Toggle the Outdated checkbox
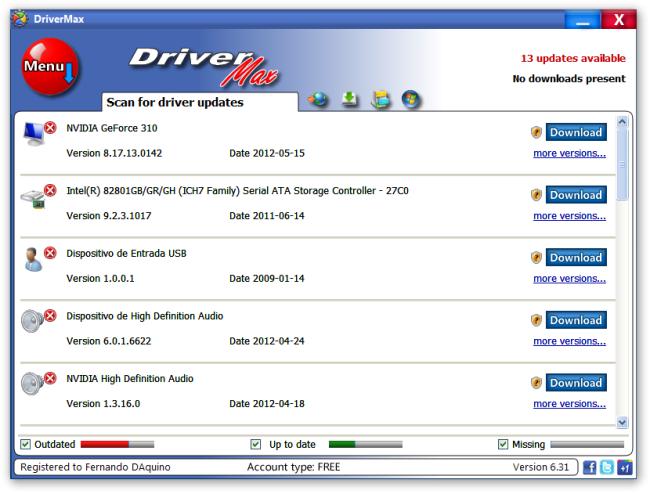 click(26, 444)
